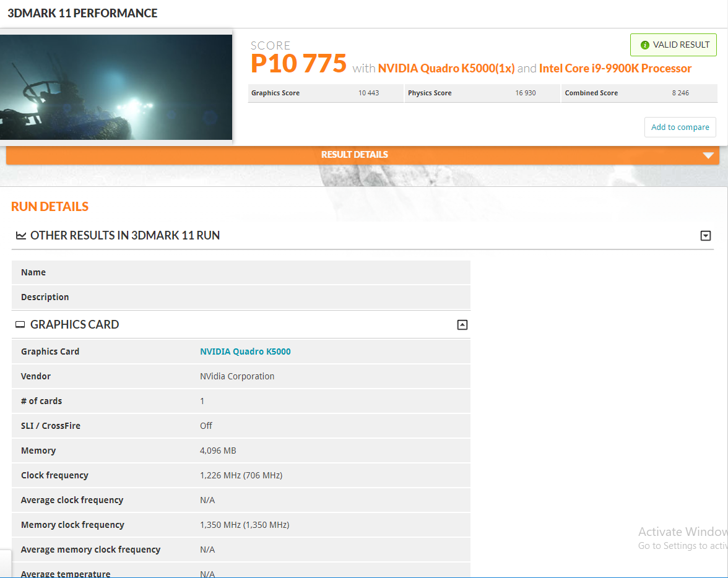
Task: Click the Combined Score value 8 246
Action: 680,93
